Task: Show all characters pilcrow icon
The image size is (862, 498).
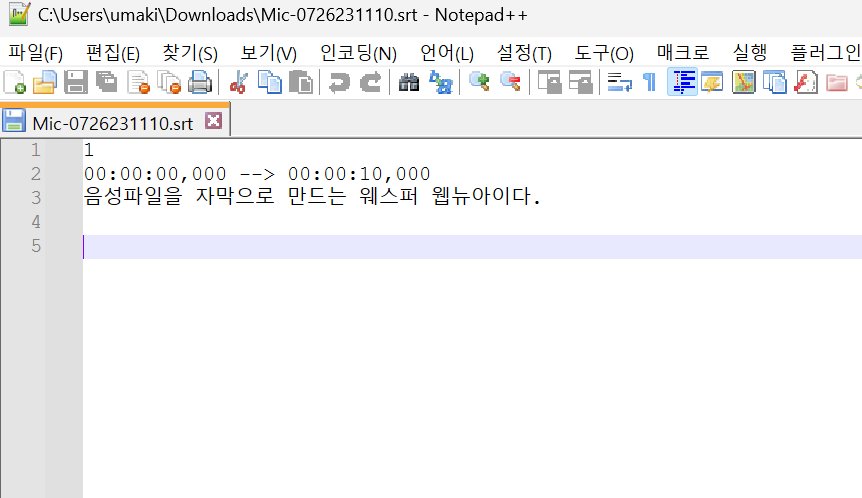Action: (x=650, y=82)
